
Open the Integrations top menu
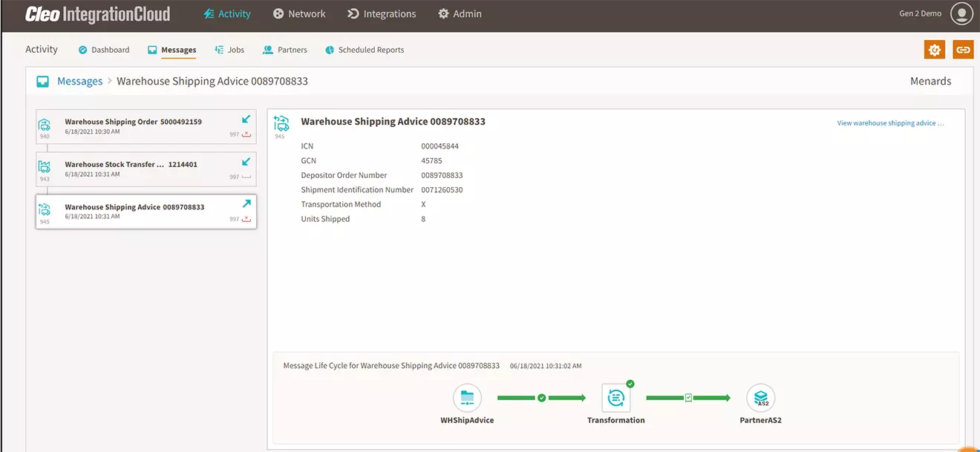(x=382, y=14)
